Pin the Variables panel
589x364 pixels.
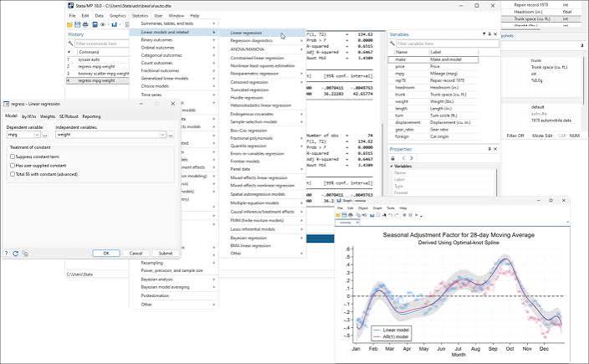click(x=489, y=34)
